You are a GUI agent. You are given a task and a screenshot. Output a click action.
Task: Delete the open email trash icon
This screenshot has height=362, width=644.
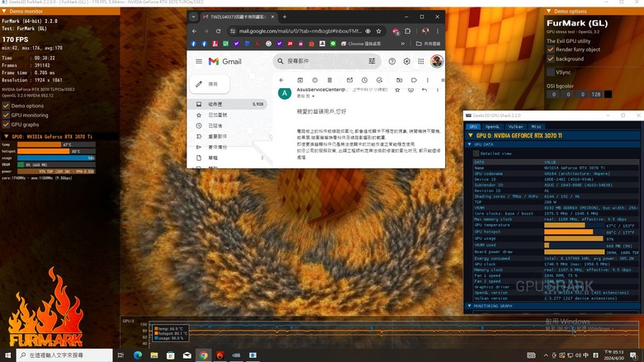click(329, 80)
